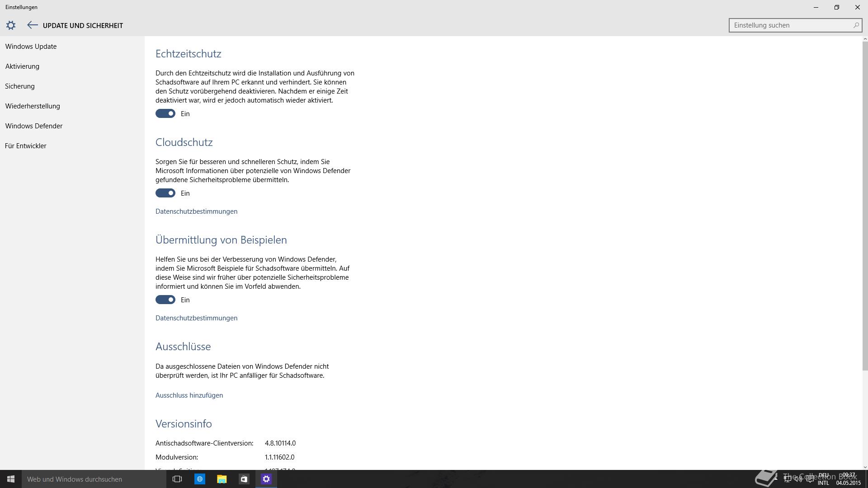Click the Ausschlüsse heading
This screenshot has height=488, width=868.
pyautogui.click(x=183, y=346)
